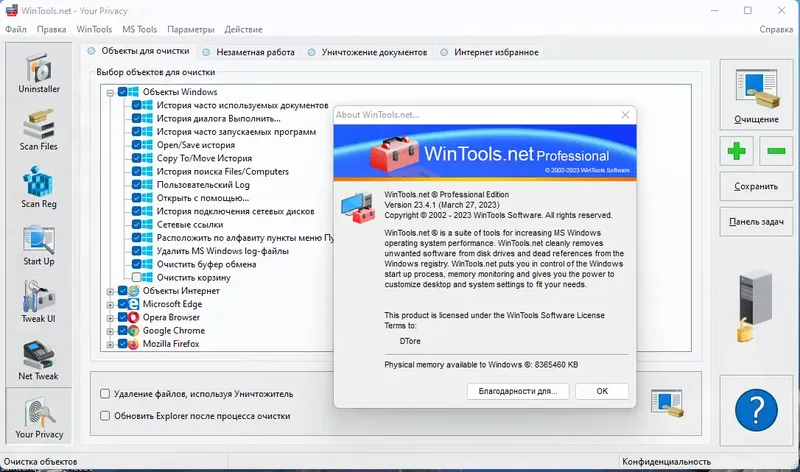Uncheck Пользовательский Log checkbox
The height and width of the screenshot is (472, 800).
(x=136, y=185)
